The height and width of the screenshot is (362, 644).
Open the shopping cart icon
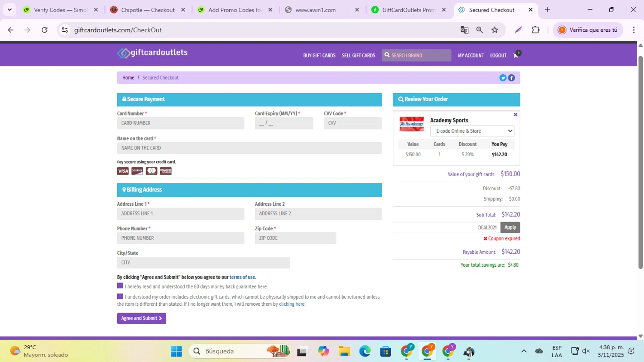[x=516, y=55]
